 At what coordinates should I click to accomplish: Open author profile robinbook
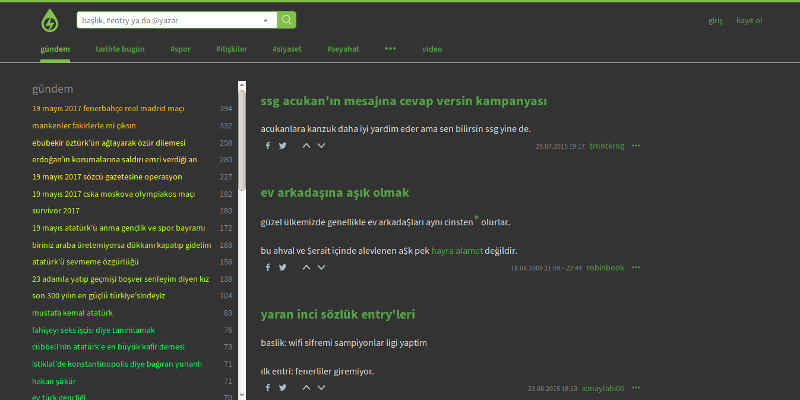pos(605,267)
